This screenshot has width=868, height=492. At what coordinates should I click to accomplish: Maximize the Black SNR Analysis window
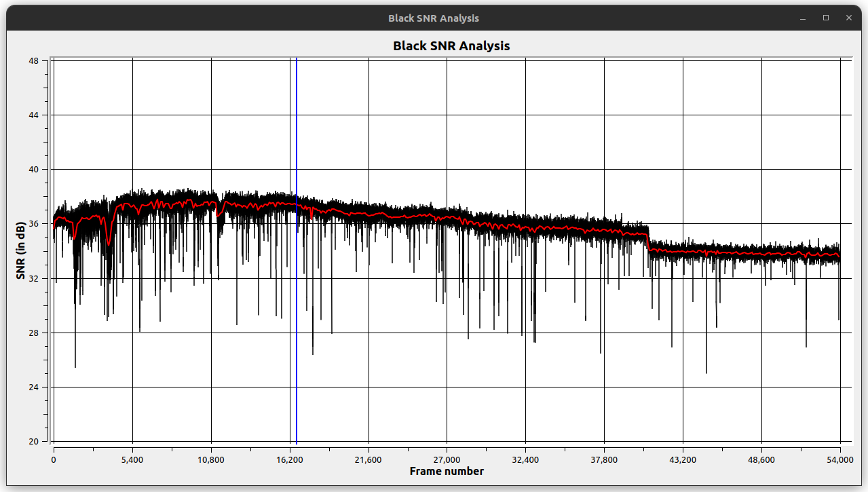tap(826, 18)
